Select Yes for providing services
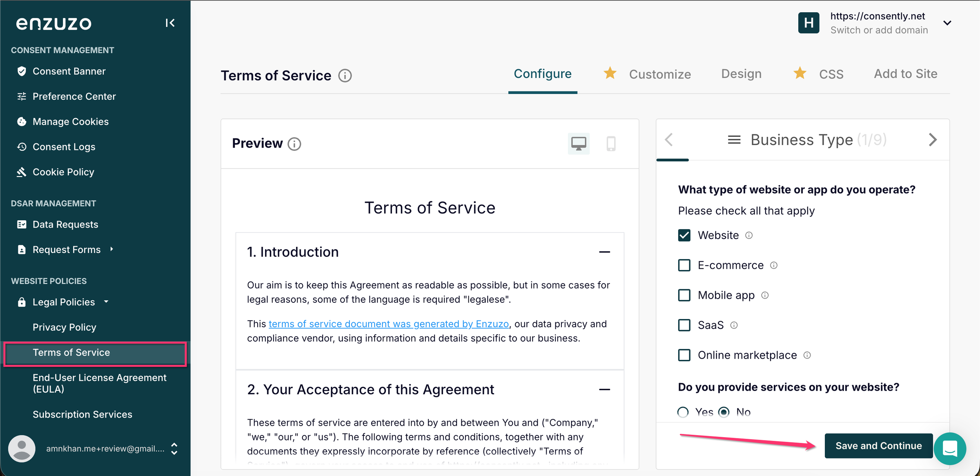 (683, 412)
